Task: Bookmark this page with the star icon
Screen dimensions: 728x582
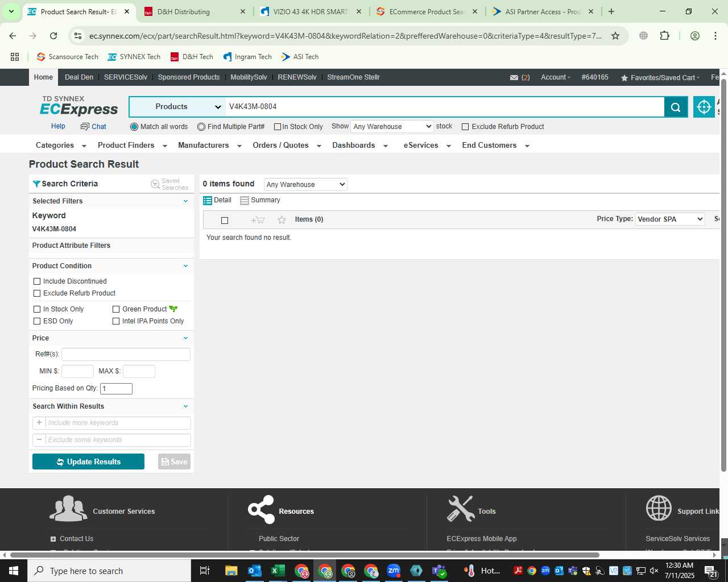Action: (615, 36)
